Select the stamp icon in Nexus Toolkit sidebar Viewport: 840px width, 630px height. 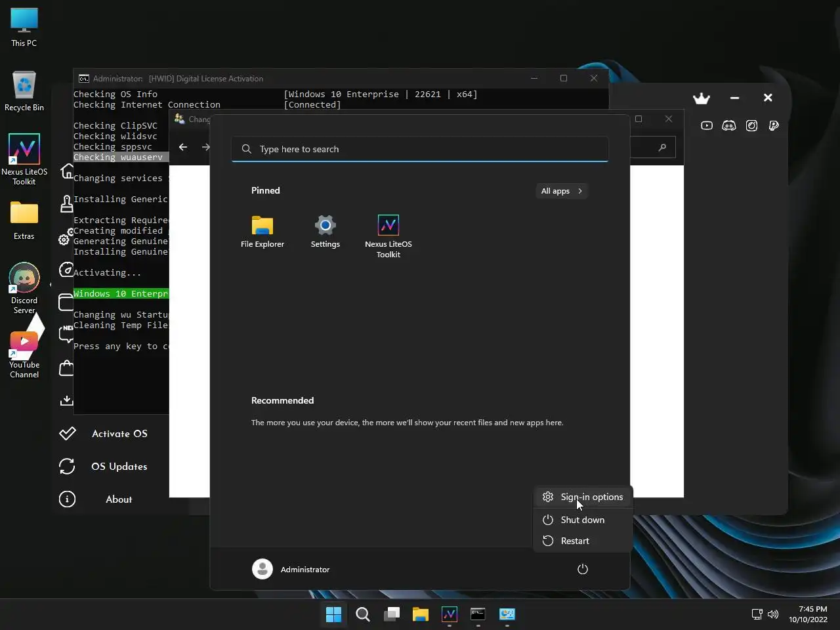(66, 204)
